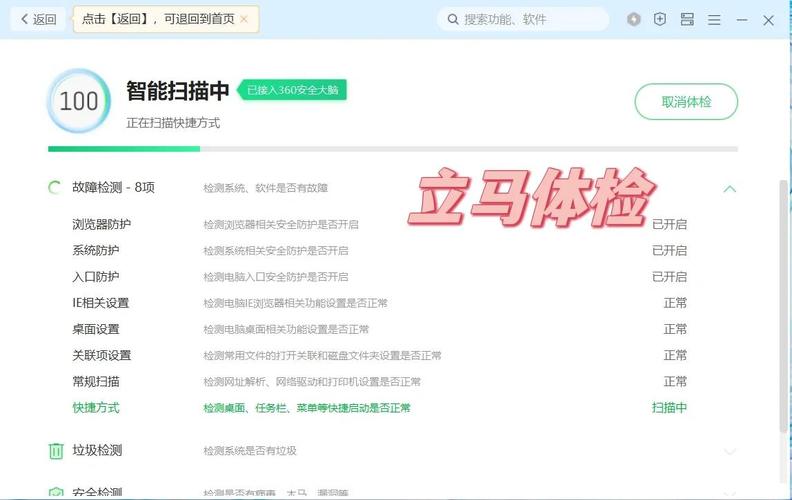This screenshot has height=500, width=792.
Task: Click the 扫描中 status of 快捷方式
Action: tap(669, 408)
